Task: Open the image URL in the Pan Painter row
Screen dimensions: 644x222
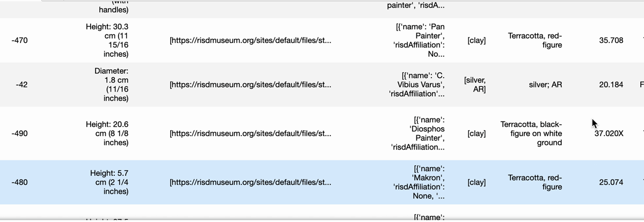Action: (250, 40)
